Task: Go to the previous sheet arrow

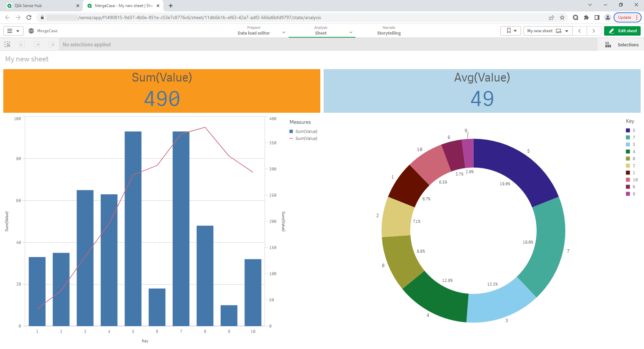Action: 580,31
